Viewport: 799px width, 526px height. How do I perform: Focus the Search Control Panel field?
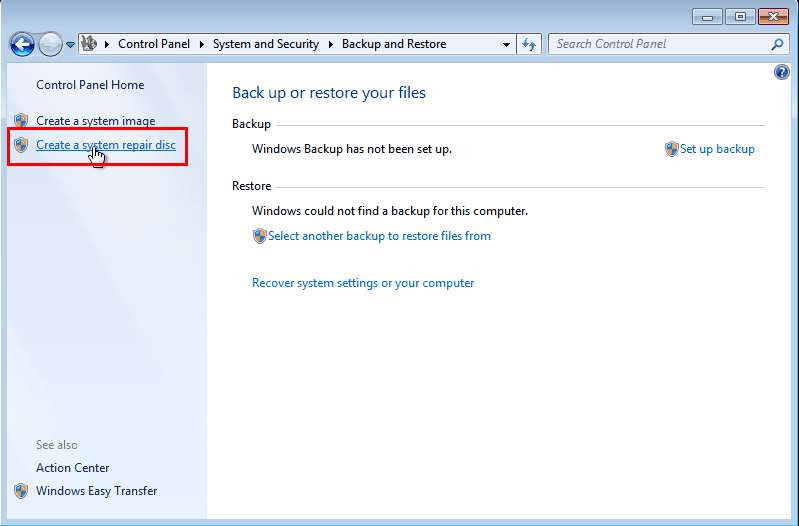click(660, 44)
